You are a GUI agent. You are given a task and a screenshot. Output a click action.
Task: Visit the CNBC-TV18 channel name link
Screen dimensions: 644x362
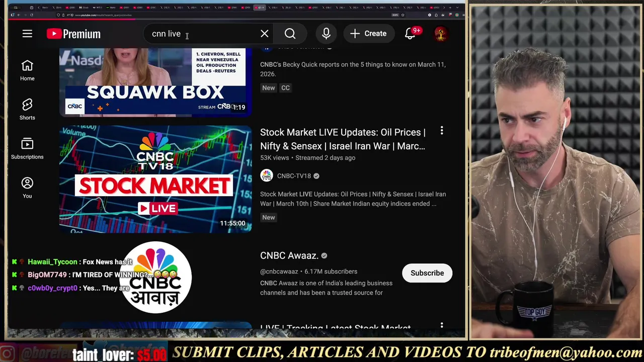294,176
